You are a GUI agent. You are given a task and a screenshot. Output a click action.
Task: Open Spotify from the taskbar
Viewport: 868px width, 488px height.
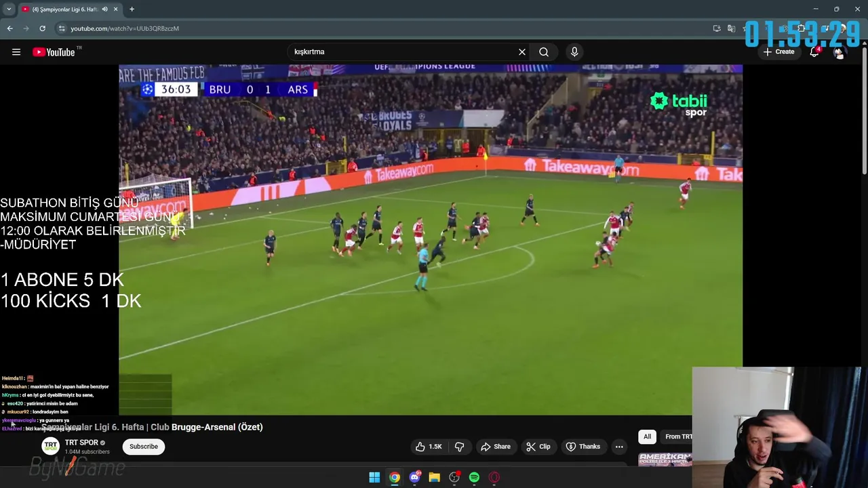474,477
